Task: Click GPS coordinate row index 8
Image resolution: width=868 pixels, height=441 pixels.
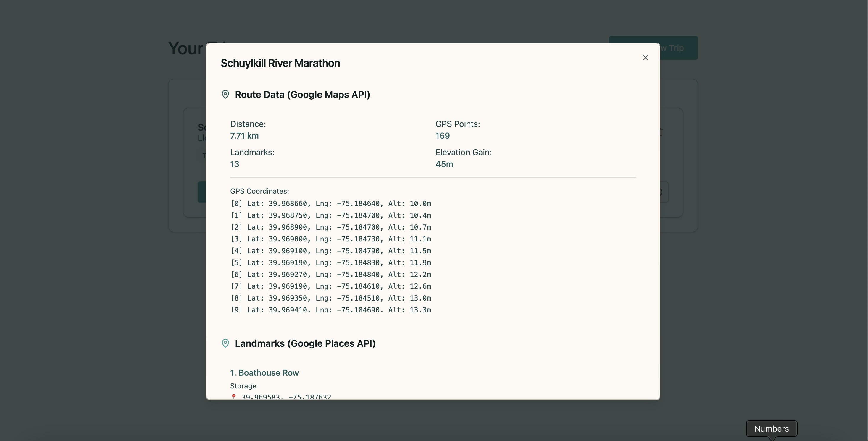Action: click(330, 298)
